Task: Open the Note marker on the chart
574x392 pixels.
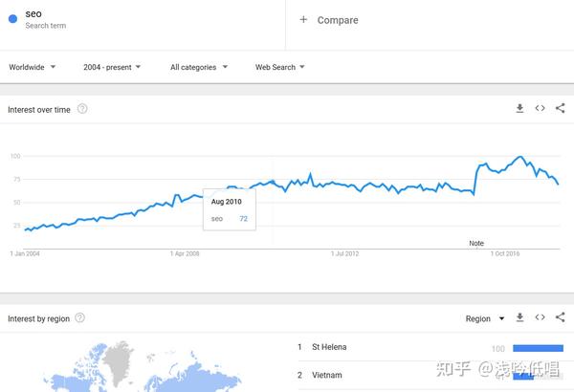Action: 476,244
